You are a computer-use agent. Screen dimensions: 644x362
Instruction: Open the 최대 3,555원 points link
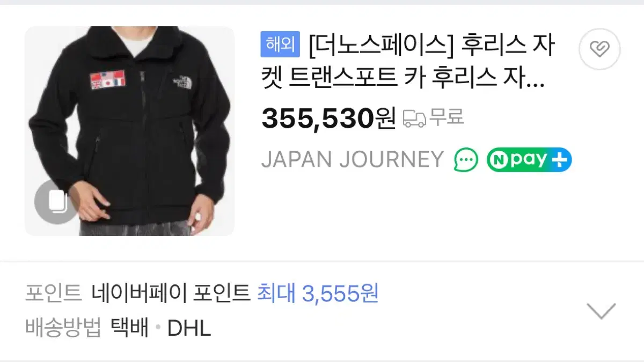tap(318, 293)
